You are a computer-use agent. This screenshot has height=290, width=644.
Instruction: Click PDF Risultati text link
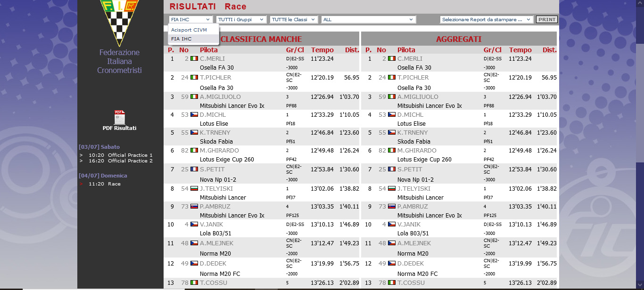tap(119, 128)
